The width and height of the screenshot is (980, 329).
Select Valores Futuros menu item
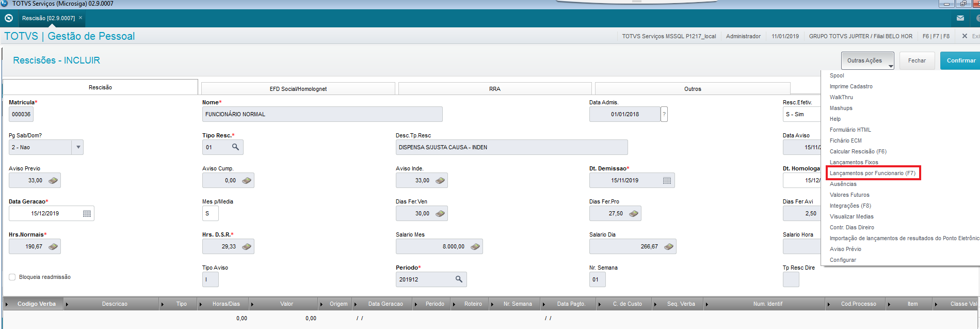tap(849, 195)
